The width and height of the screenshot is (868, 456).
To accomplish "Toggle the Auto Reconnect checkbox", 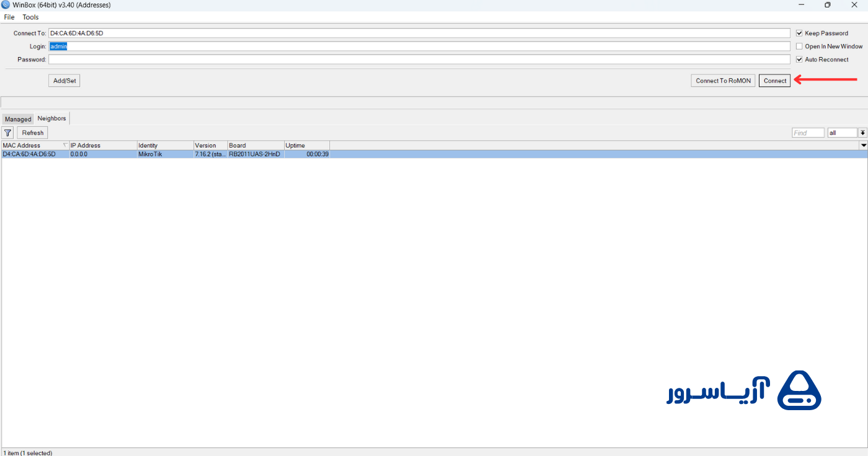I will [799, 59].
